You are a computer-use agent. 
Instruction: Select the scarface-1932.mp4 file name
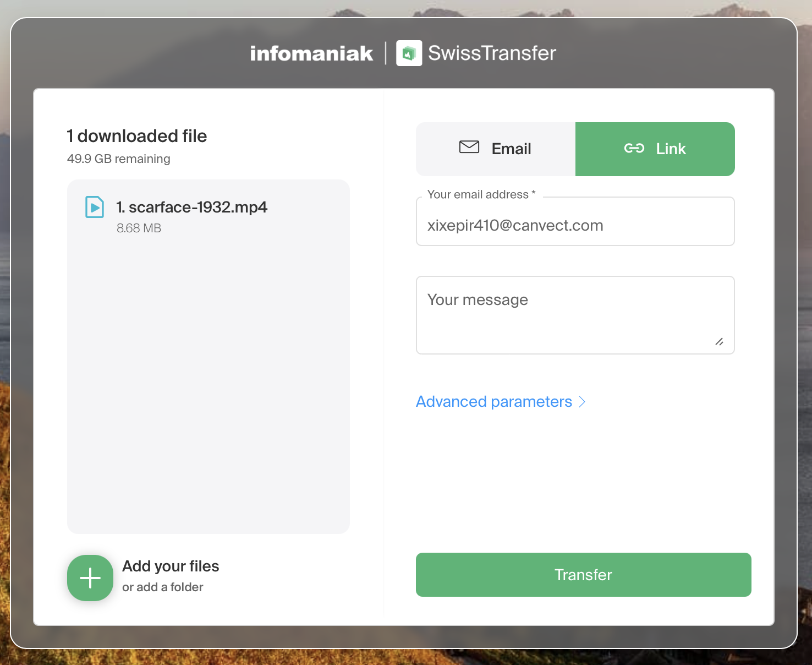click(x=192, y=208)
